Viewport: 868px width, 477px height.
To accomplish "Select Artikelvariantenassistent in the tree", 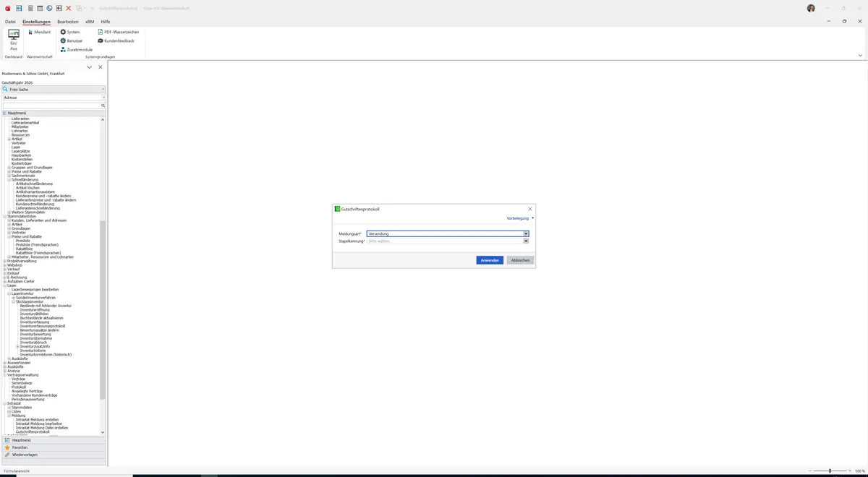I will tap(35, 192).
